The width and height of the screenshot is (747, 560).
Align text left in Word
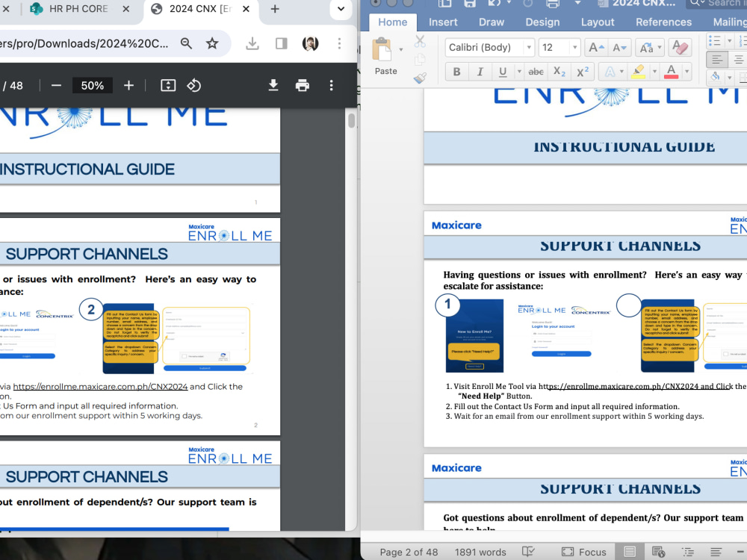click(x=717, y=60)
